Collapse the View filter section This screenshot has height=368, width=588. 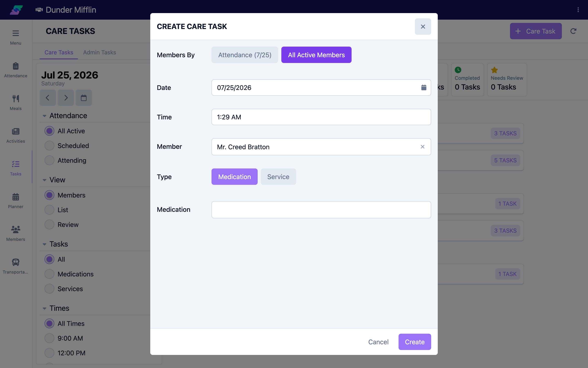click(x=45, y=180)
